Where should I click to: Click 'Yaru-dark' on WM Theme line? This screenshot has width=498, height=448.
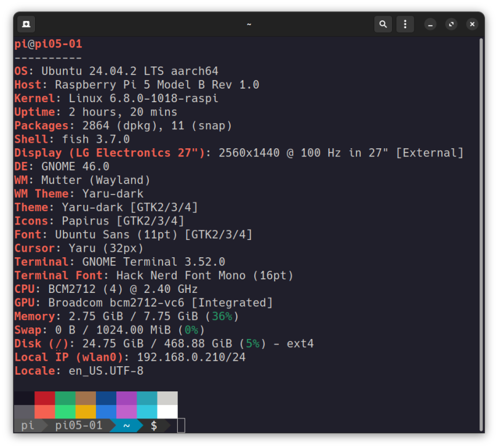[113, 194]
